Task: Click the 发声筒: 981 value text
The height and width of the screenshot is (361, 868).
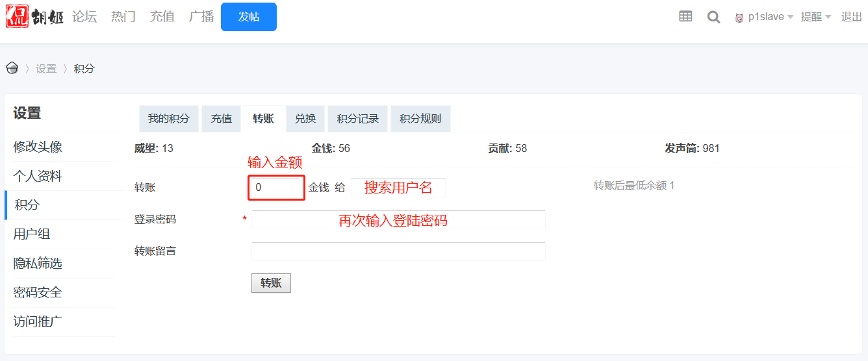Action: click(692, 148)
